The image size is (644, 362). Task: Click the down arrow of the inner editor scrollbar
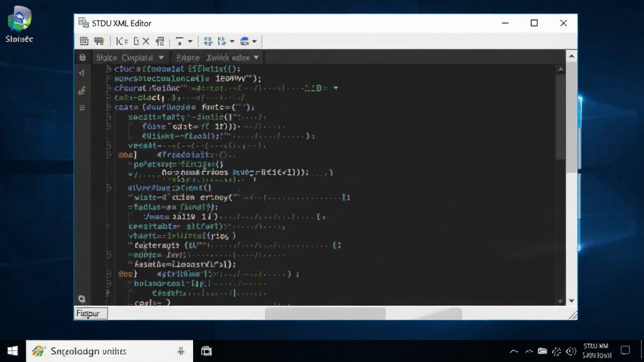560,301
